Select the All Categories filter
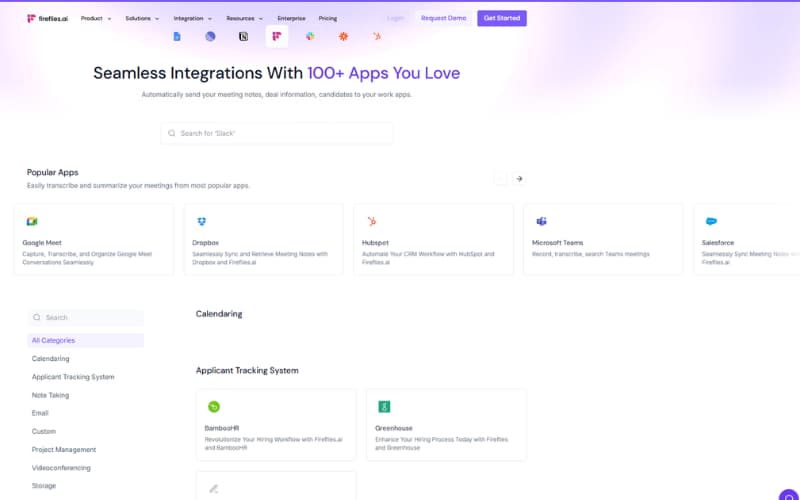The height and width of the screenshot is (500, 800). (x=86, y=340)
